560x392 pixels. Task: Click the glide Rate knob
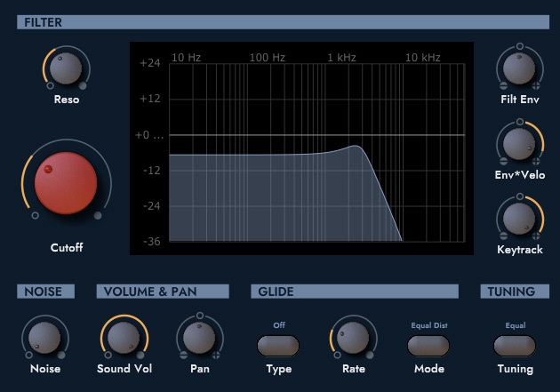[x=352, y=337]
